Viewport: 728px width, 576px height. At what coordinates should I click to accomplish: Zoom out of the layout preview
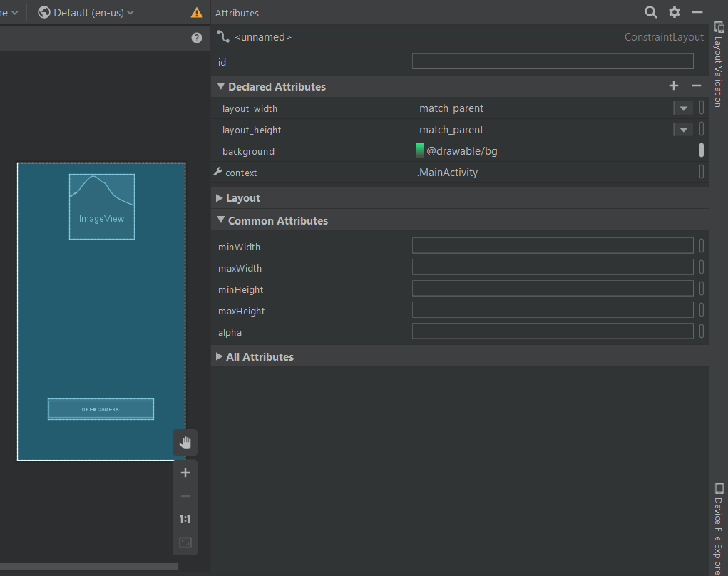click(185, 495)
